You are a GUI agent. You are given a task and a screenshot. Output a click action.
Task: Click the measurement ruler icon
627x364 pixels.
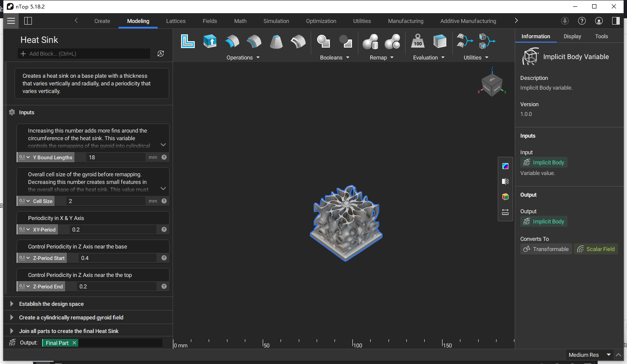click(505, 212)
